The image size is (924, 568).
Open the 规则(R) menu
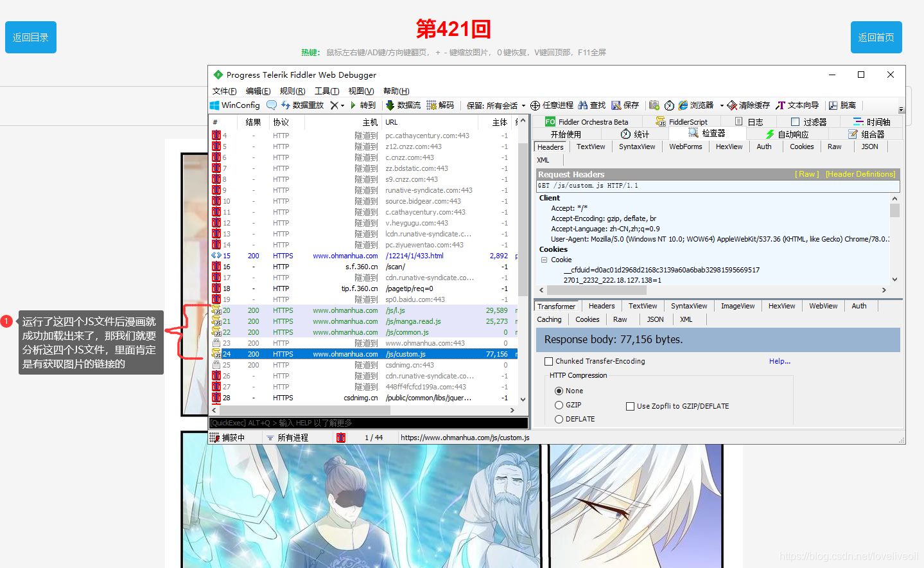(x=293, y=91)
